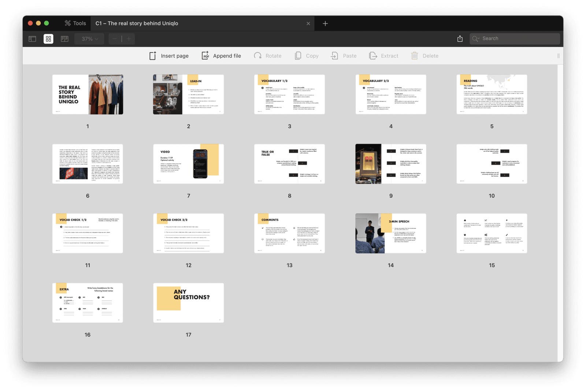Select page 2 Lead-in thumbnail
586x392 pixels.
pyautogui.click(x=188, y=95)
